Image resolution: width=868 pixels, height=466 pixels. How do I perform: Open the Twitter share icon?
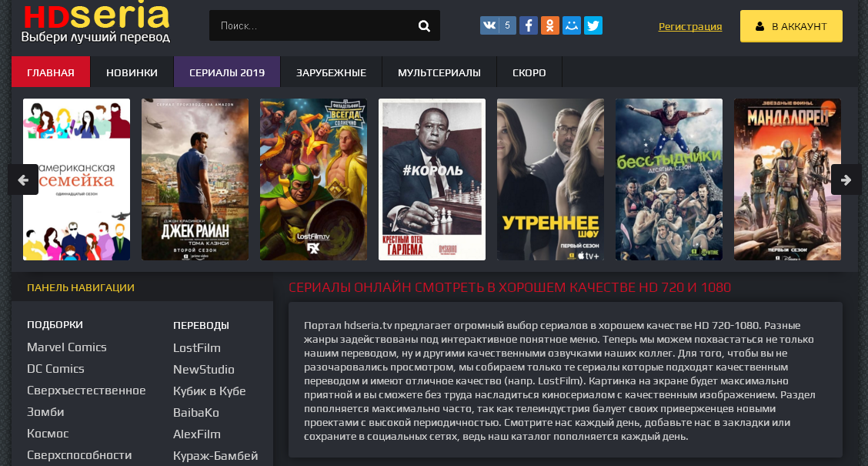click(593, 25)
